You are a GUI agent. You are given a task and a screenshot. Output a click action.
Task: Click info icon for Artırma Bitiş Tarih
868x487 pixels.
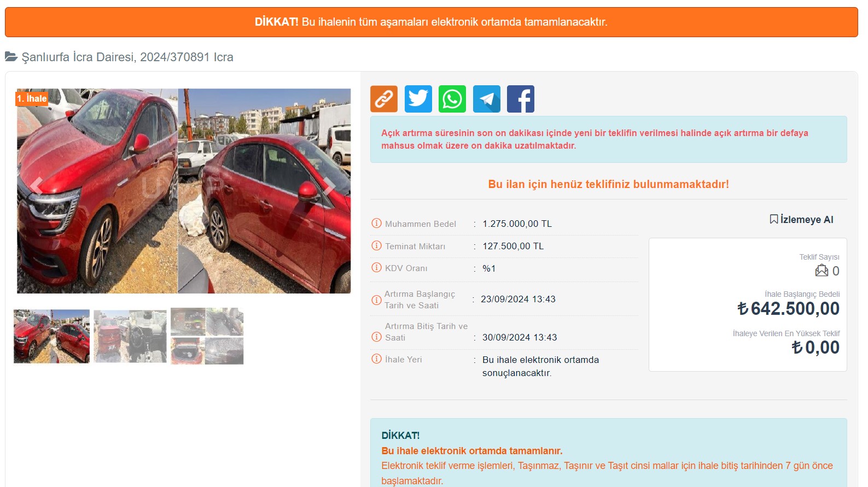pyautogui.click(x=376, y=337)
